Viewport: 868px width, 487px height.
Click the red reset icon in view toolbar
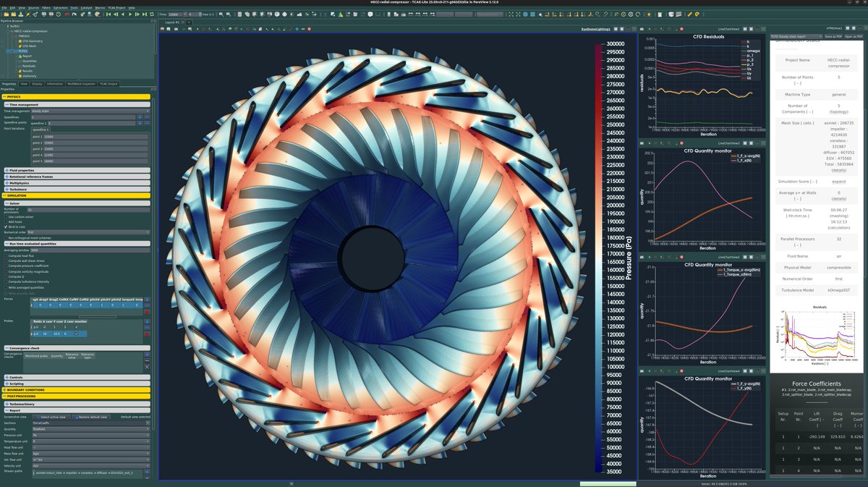click(x=309, y=29)
